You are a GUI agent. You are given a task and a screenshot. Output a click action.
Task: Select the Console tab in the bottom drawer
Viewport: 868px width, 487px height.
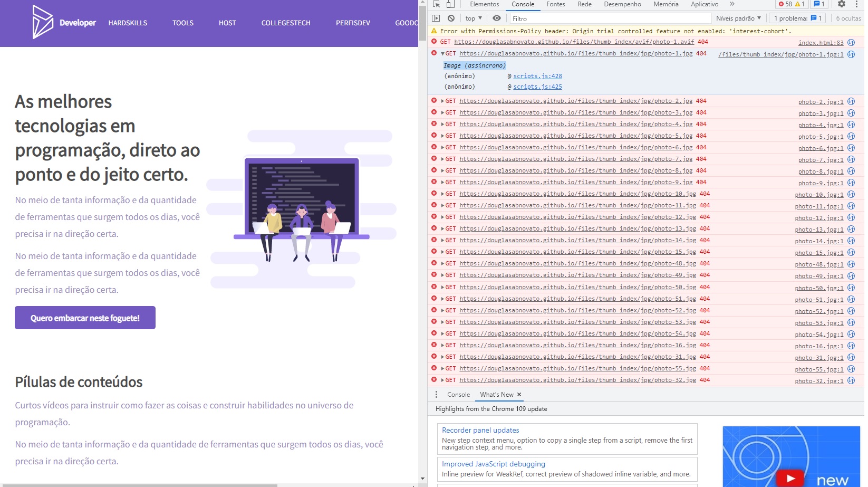(458, 395)
